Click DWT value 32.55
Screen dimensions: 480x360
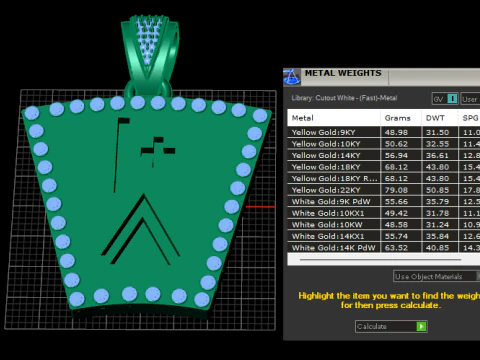pyautogui.click(x=437, y=144)
